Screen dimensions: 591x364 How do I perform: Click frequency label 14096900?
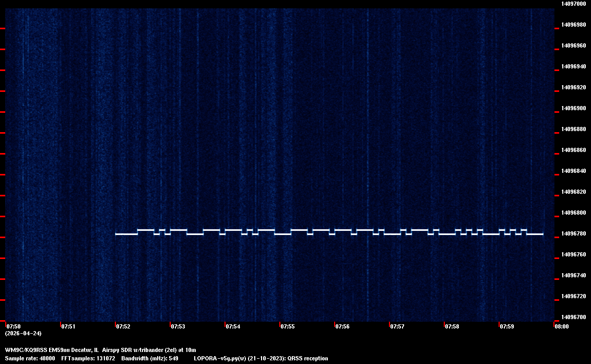tap(574, 108)
